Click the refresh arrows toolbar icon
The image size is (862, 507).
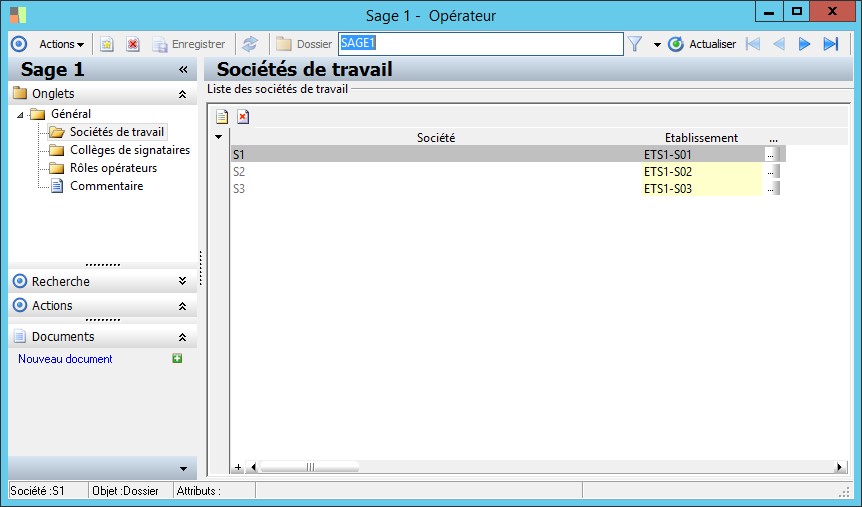(x=250, y=44)
